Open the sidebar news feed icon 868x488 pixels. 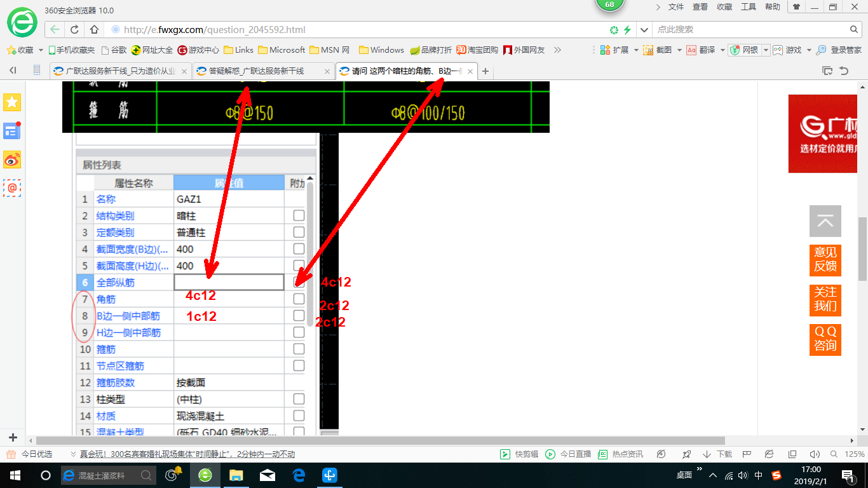coord(12,130)
